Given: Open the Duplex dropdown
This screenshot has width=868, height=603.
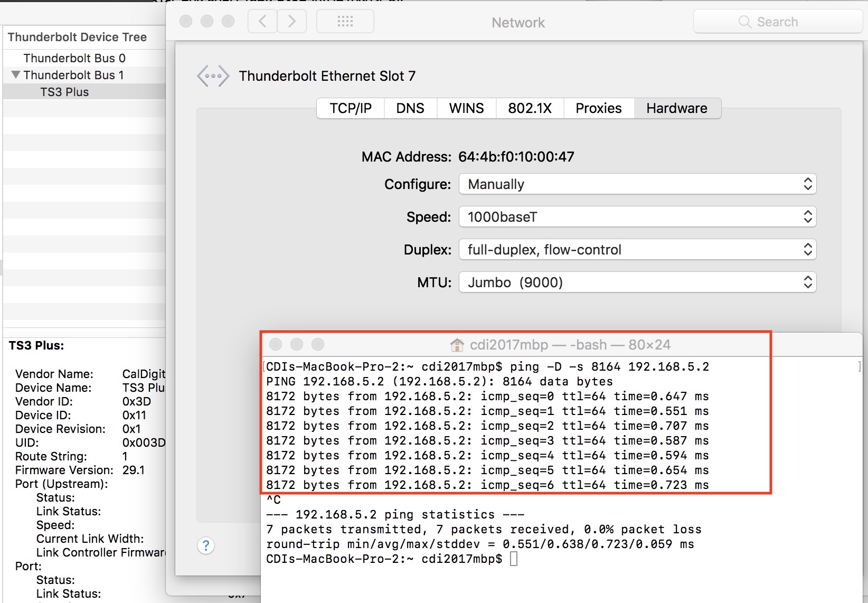Looking at the screenshot, I should 638,250.
